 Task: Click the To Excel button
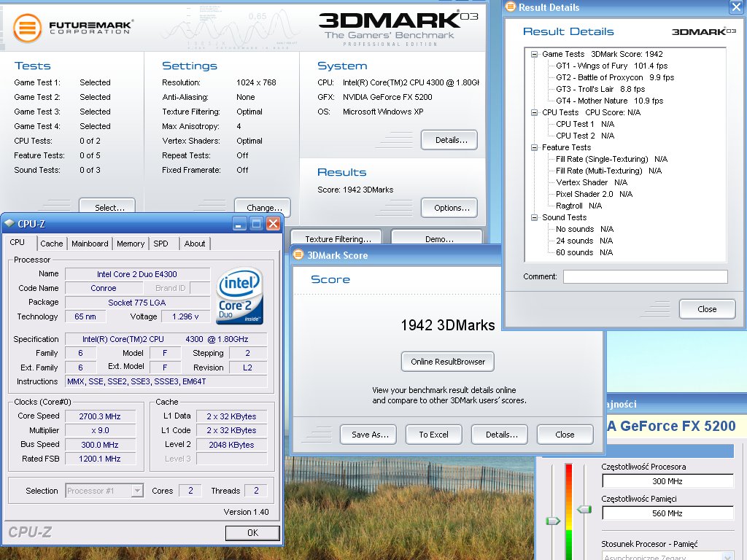coord(434,435)
